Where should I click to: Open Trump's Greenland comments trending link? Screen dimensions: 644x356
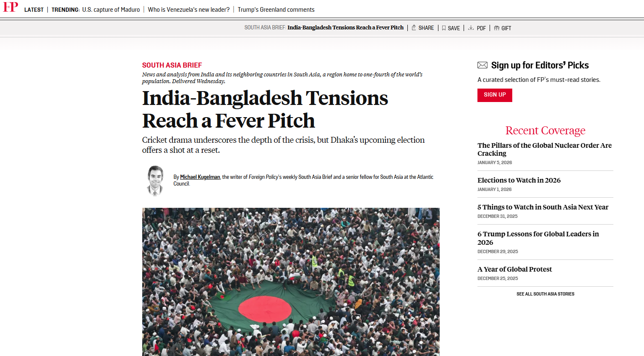coord(276,10)
